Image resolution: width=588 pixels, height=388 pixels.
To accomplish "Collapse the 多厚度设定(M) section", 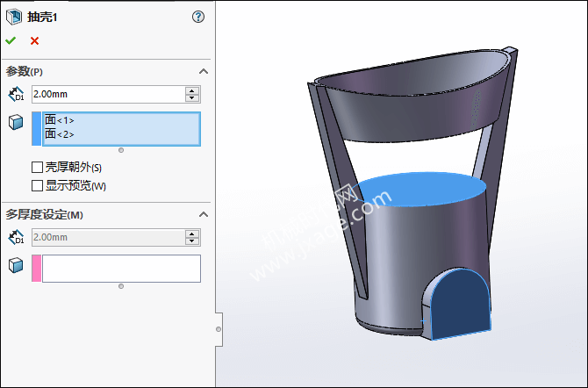I will [x=204, y=214].
